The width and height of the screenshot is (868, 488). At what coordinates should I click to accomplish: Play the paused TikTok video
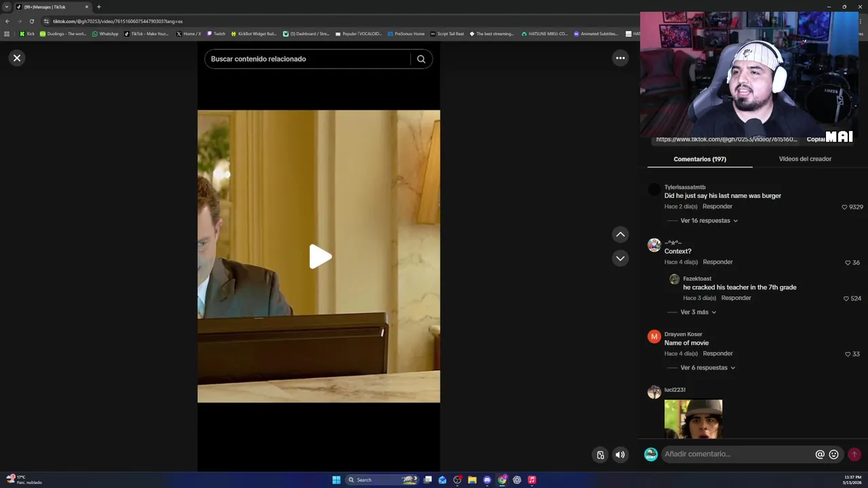[319, 256]
